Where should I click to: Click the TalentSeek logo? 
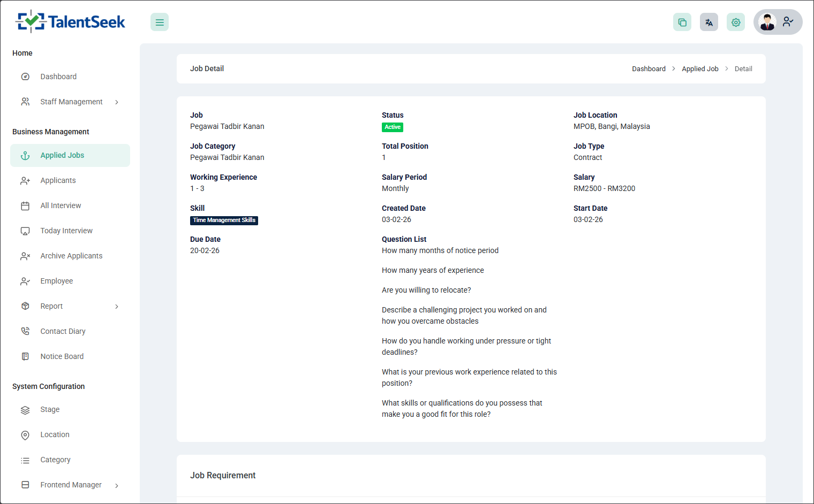71,21
